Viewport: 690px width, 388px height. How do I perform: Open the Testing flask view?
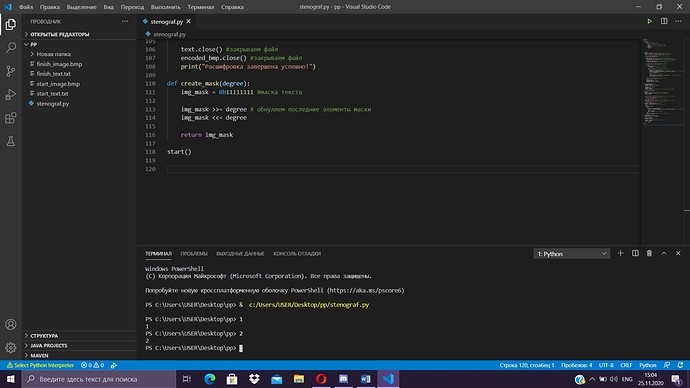pyautogui.click(x=11, y=141)
